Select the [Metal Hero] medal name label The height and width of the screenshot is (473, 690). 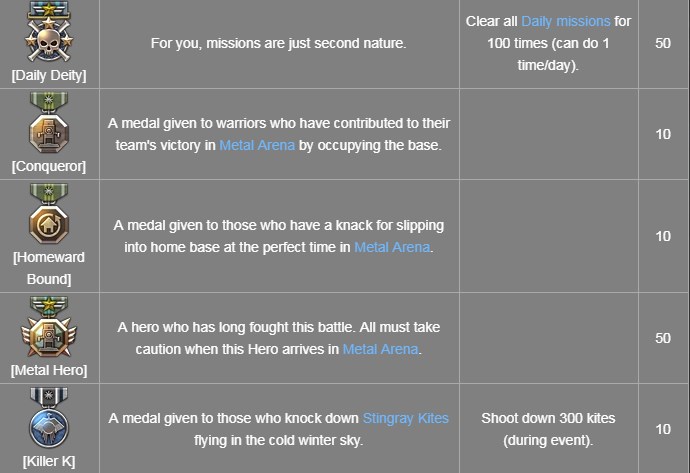tap(48, 370)
